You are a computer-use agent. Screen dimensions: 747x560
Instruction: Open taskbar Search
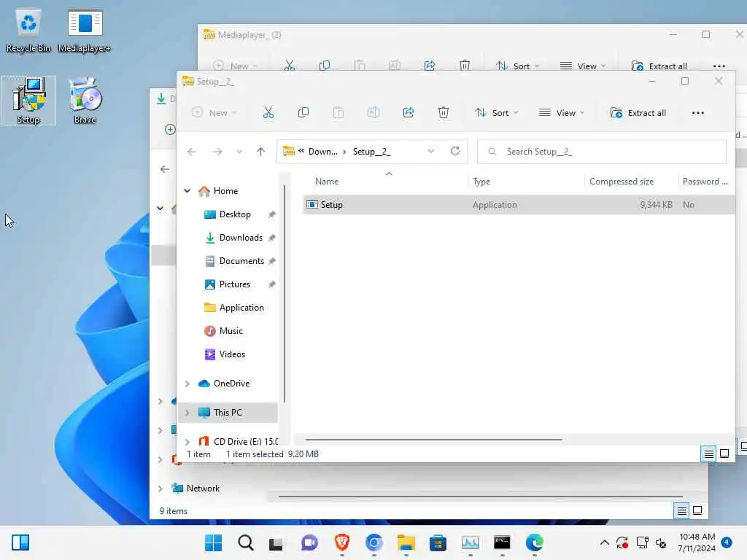tap(246, 542)
